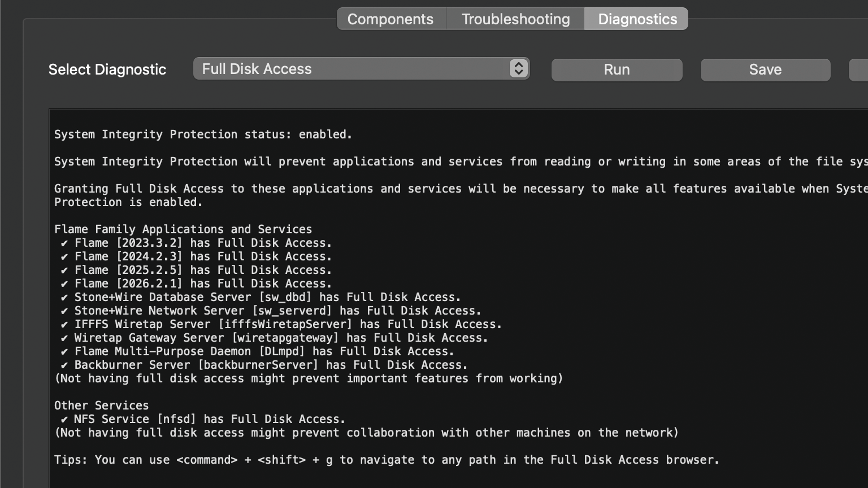Click checkmark next to Wiretap Gateway Server
This screenshot has height=488, width=868.
point(64,338)
